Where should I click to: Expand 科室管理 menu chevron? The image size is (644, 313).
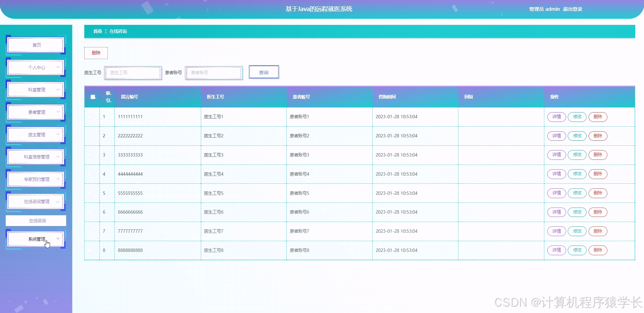pyautogui.click(x=58, y=90)
